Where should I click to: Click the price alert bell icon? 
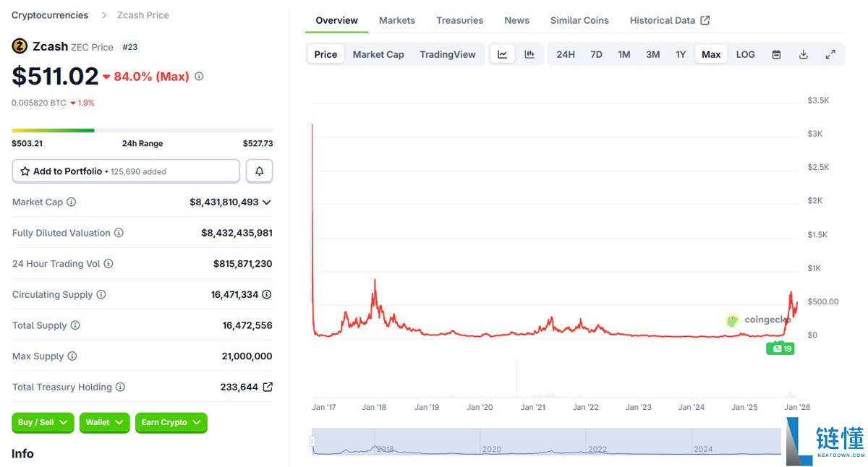(260, 171)
